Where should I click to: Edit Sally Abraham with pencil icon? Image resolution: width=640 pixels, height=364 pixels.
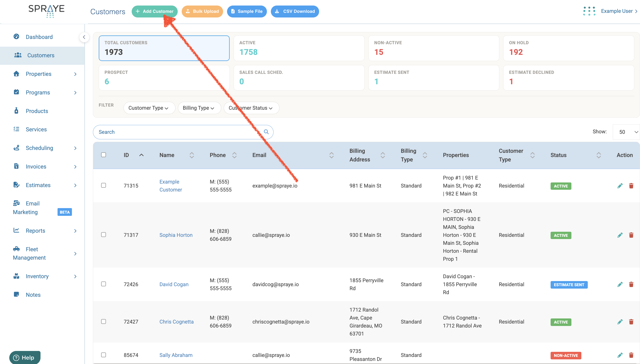pyautogui.click(x=620, y=355)
